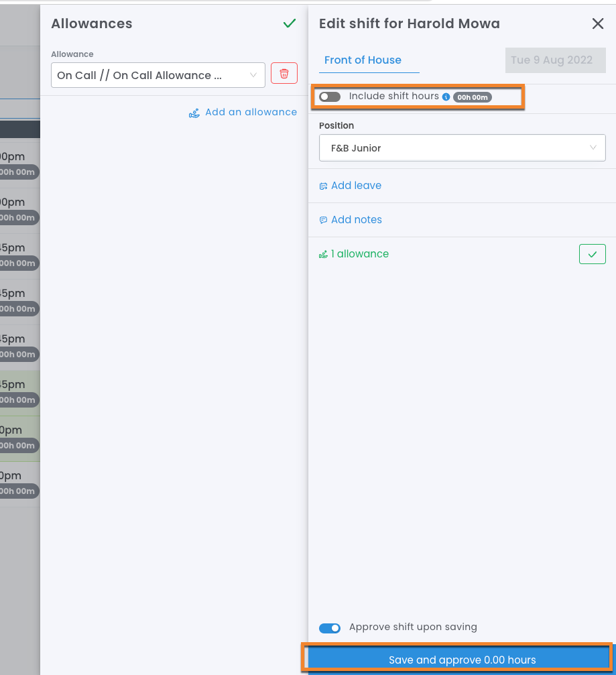Open the Position dropdown showing F&B Junior
The image size is (616, 675).
(462, 148)
